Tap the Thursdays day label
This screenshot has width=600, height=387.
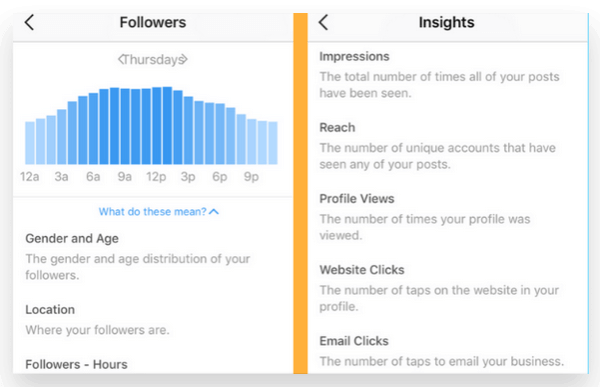coord(153,59)
